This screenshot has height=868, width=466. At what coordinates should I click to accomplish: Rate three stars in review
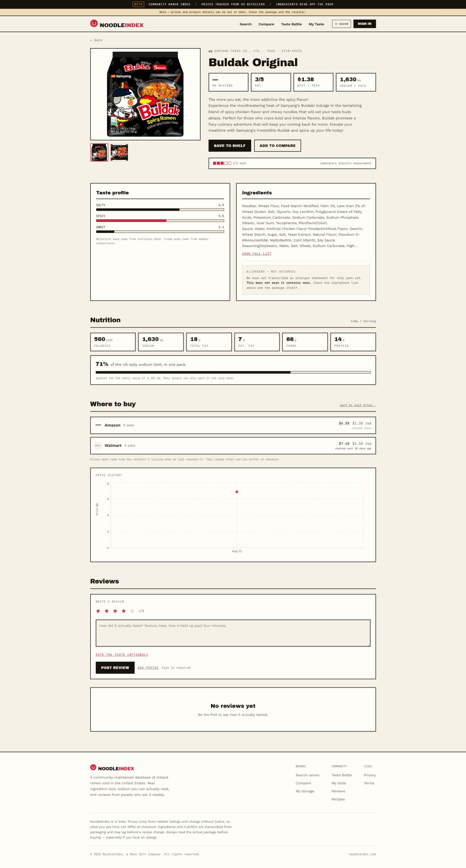coord(115,611)
